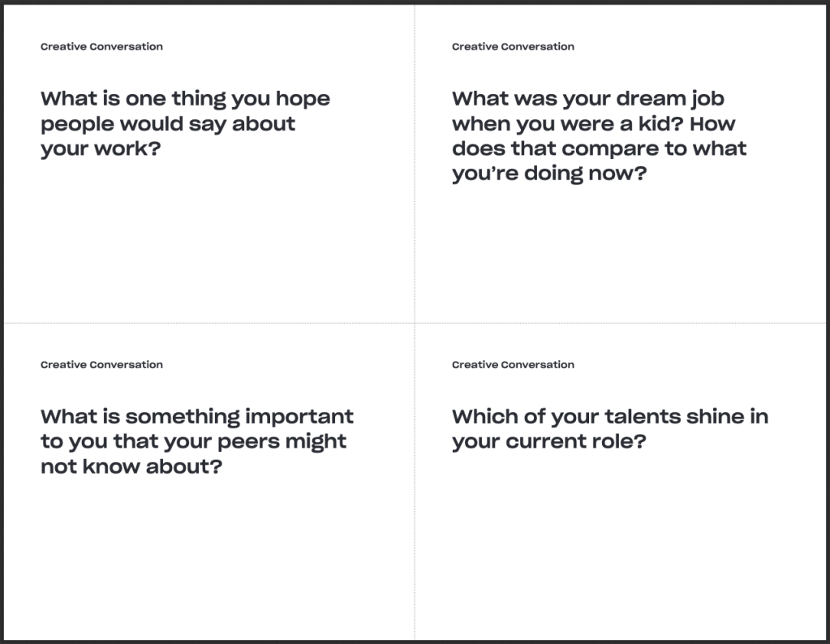The width and height of the screenshot is (830, 644).
Task: Click the word 'important' in the bottom-left card
Action: click(x=299, y=417)
